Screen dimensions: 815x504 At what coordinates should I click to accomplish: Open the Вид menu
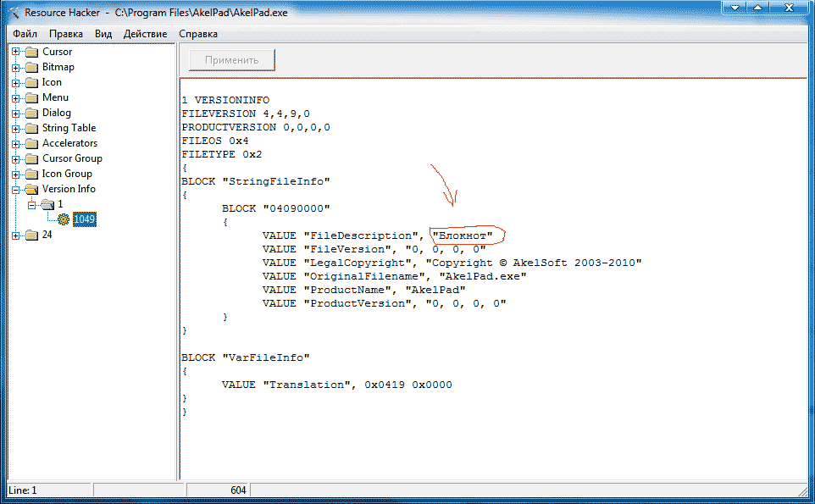point(103,34)
